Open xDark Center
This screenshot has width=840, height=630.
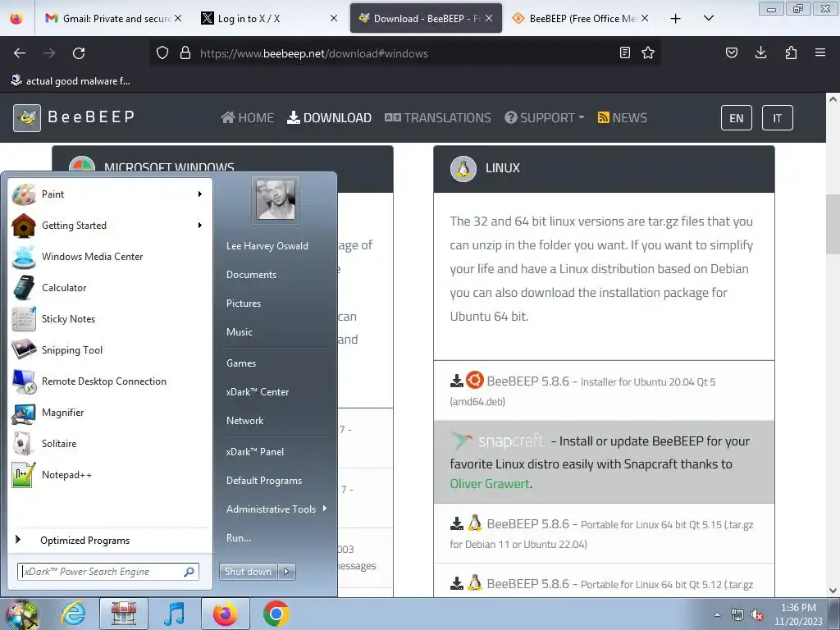(x=258, y=392)
